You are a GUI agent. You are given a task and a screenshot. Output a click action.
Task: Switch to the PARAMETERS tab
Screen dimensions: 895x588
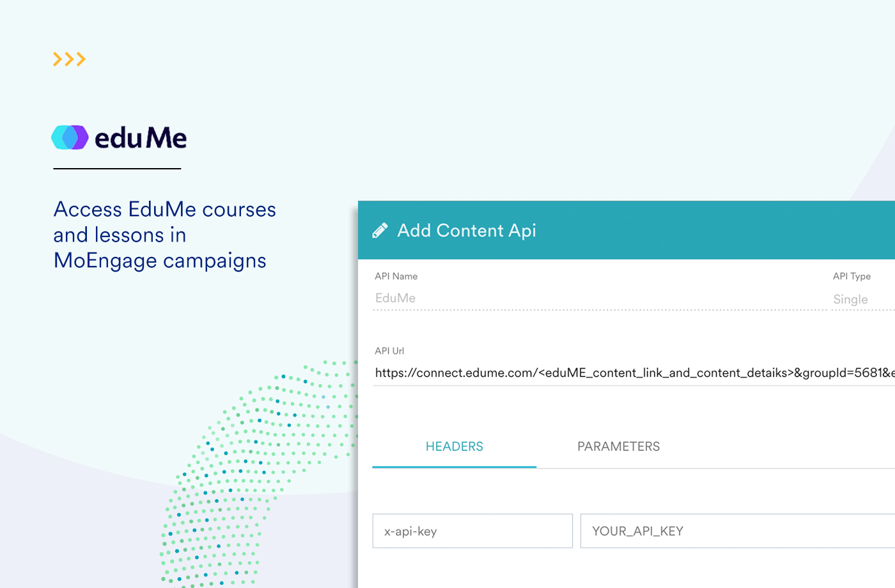618,446
